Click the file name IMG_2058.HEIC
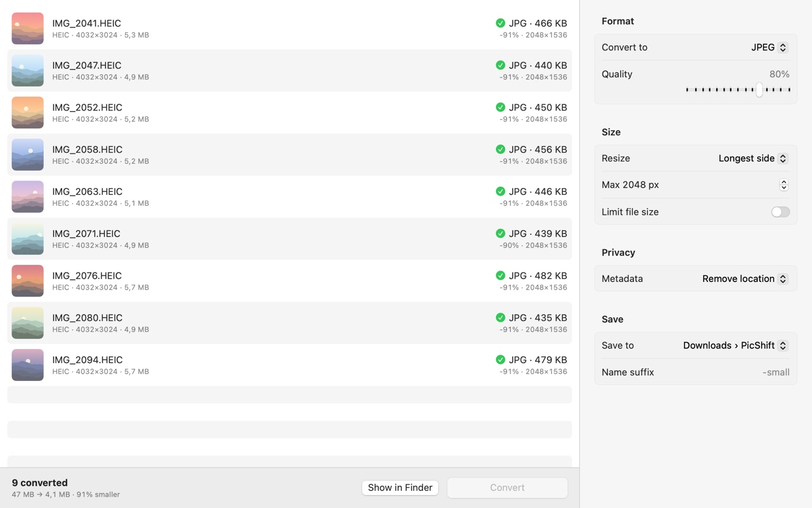Image resolution: width=812 pixels, height=508 pixels. click(87, 149)
